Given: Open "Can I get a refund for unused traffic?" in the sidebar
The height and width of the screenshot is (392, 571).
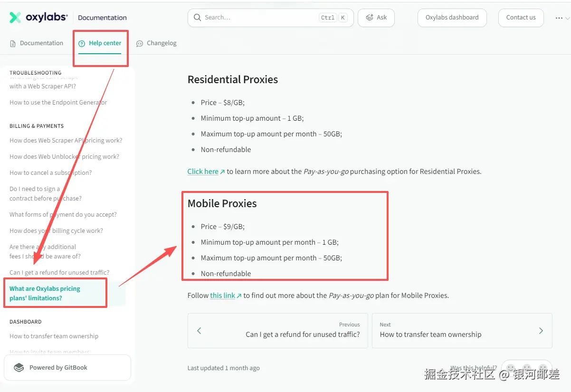Looking at the screenshot, I should [x=59, y=273].
